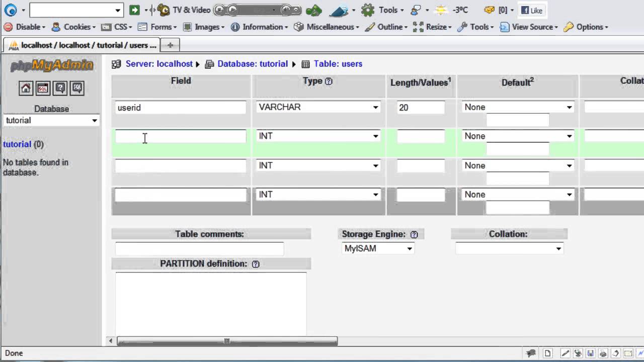Open the View Source menu
The width and height of the screenshot is (644, 362).
[529, 27]
